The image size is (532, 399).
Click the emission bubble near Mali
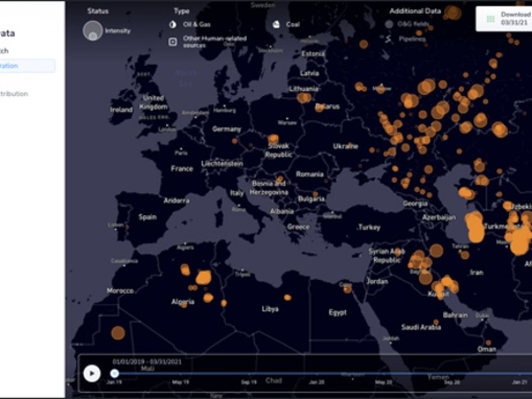118,333
